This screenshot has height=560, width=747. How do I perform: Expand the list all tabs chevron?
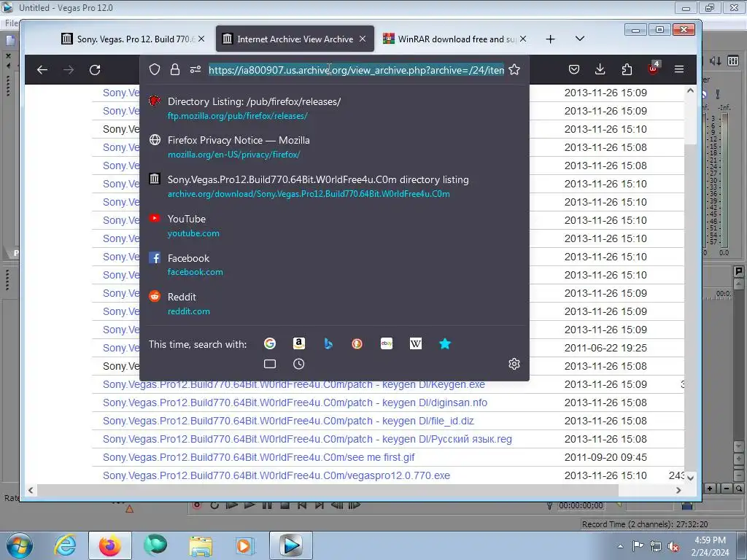[580, 39]
